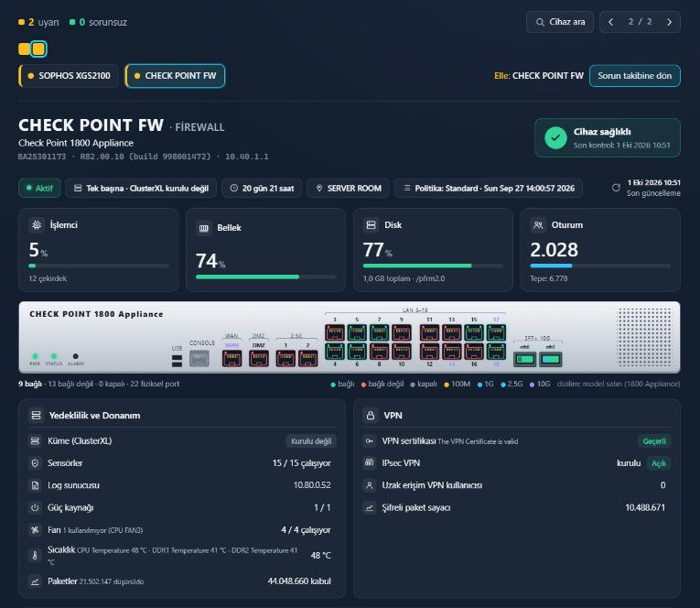This screenshot has width=700, height=608.
Task: Go to previous device with left chevron
Action: [x=610, y=22]
